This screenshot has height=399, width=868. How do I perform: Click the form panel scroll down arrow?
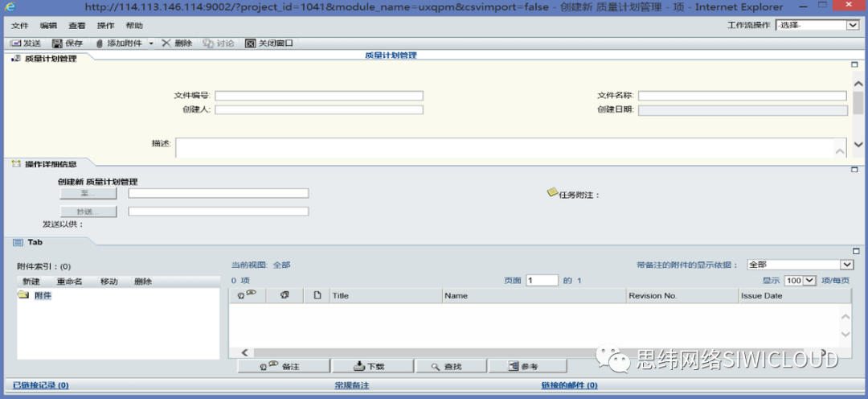(x=858, y=144)
